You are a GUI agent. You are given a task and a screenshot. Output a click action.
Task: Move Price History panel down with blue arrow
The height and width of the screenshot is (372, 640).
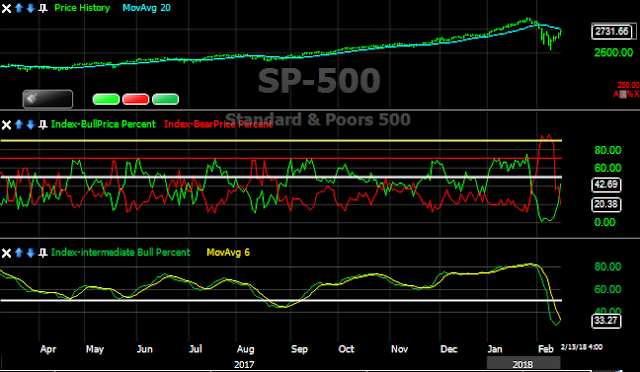[x=30, y=8]
